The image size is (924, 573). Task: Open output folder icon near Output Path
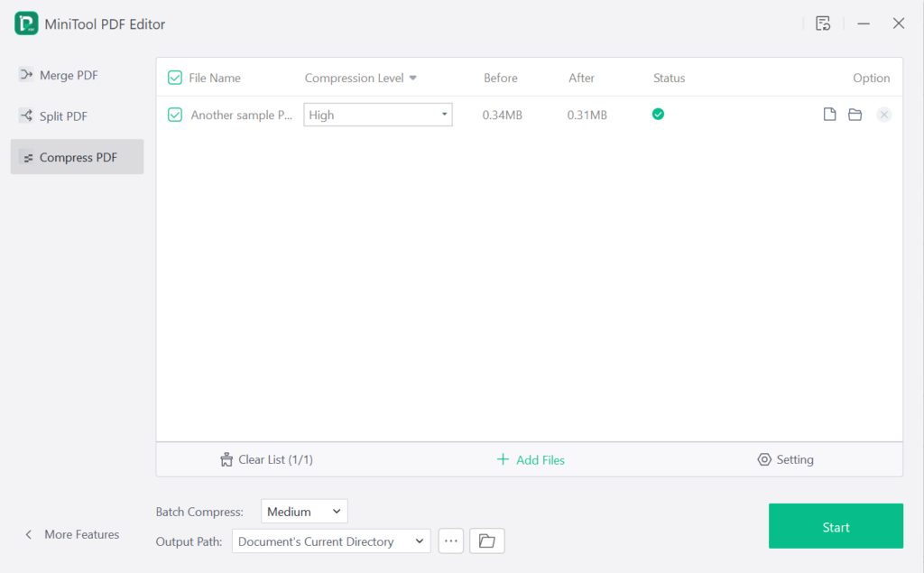coord(486,541)
